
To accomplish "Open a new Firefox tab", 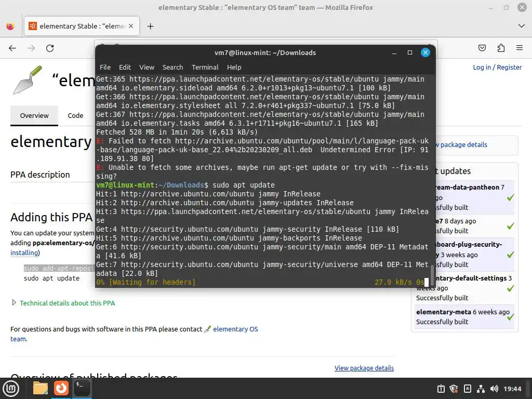I will point(150,26).
